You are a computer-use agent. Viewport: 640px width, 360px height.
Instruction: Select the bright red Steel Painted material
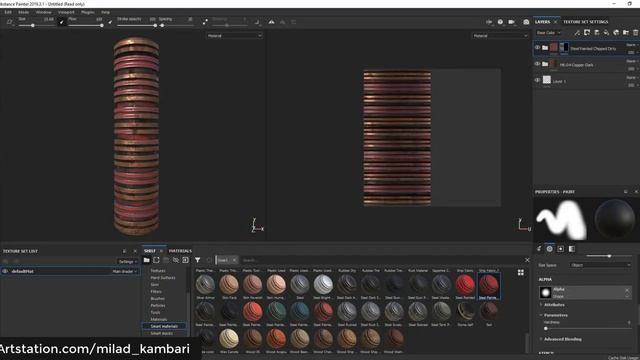tap(465, 284)
